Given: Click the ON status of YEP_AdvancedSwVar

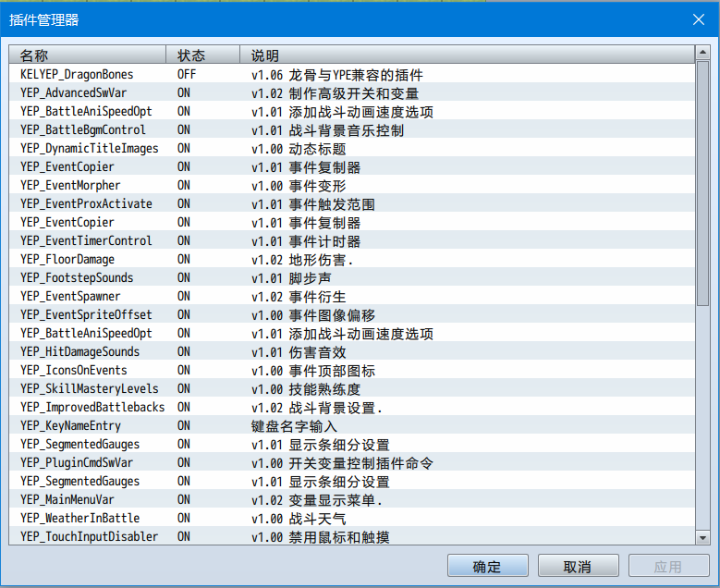Looking at the screenshot, I should [184, 92].
